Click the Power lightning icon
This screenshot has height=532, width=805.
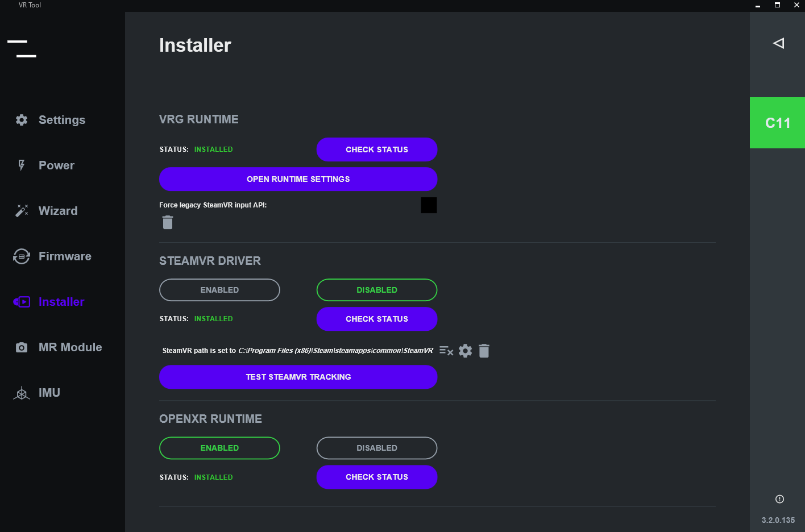tap(22, 165)
